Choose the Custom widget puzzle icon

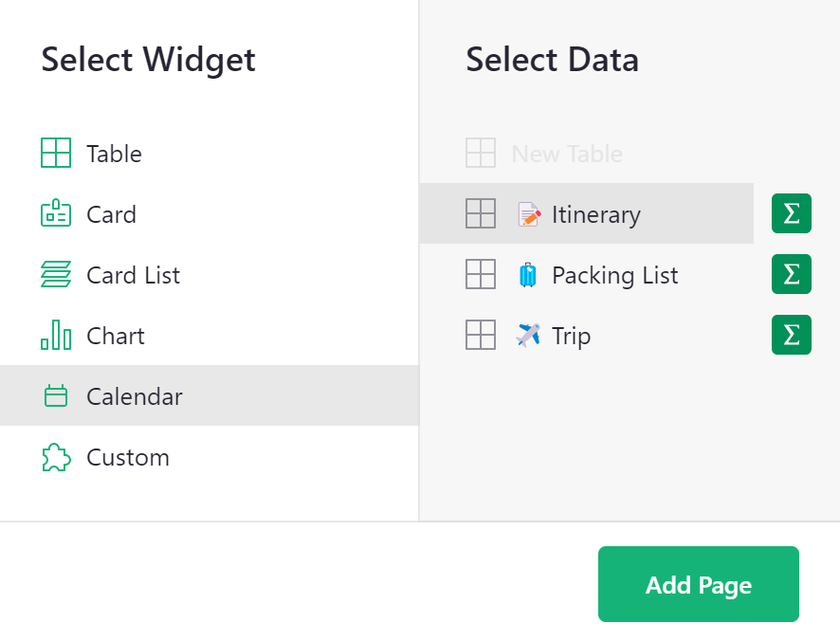[x=57, y=456]
